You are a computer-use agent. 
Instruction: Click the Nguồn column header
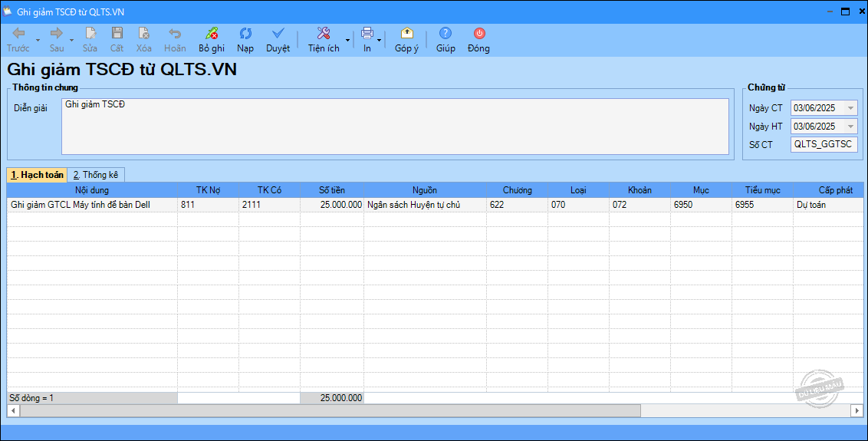[x=425, y=190]
